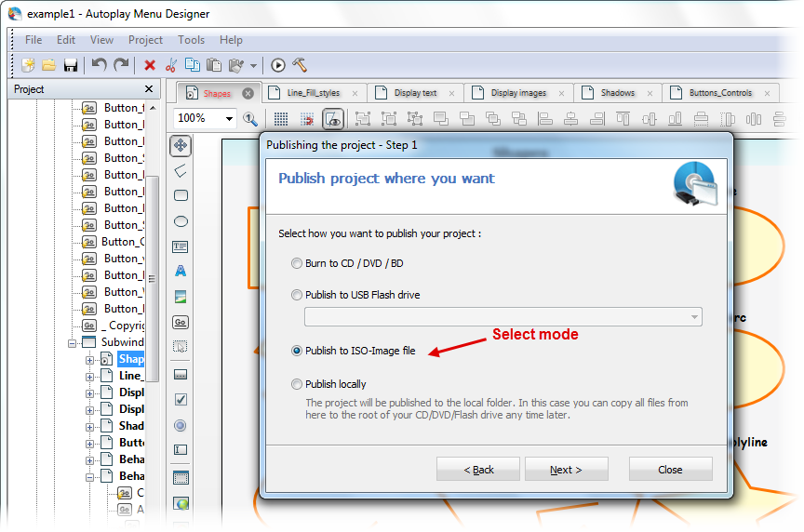804x532 pixels.
Task: Select the polygon shape tool
Action: point(181,171)
